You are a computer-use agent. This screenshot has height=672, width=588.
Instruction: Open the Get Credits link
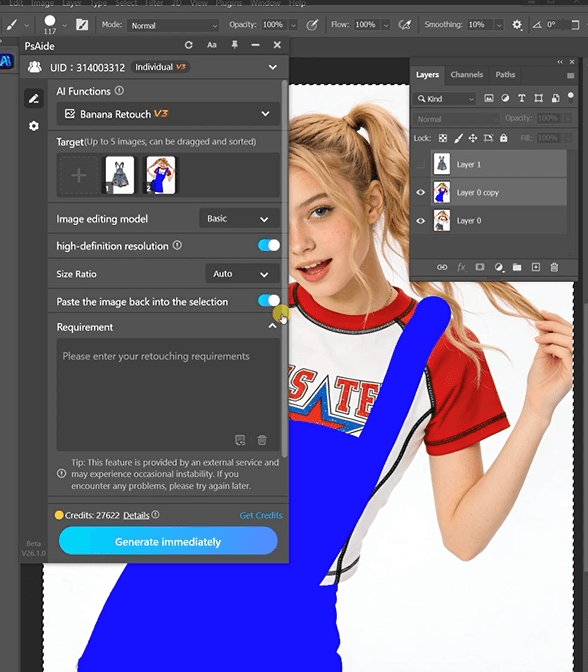click(261, 515)
